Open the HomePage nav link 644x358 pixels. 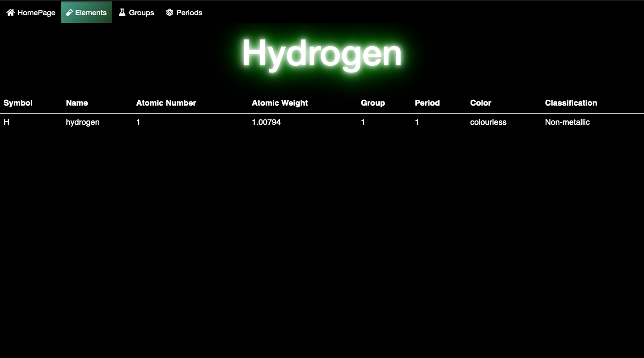[x=31, y=13]
